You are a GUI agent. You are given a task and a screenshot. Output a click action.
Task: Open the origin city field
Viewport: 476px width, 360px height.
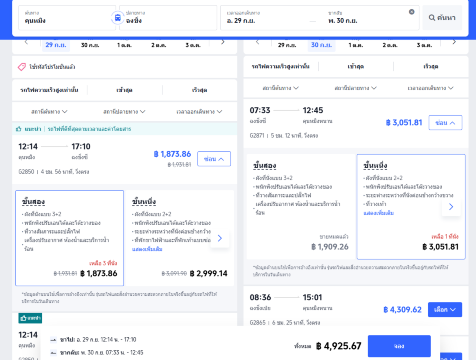[x=67, y=17]
